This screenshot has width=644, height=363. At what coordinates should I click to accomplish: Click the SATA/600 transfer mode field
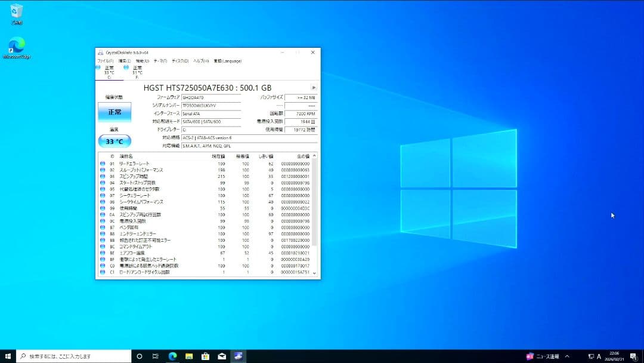(x=211, y=122)
